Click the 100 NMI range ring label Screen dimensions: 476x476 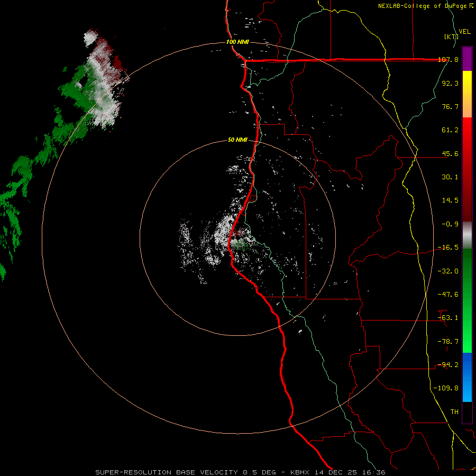click(x=237, y=42)
